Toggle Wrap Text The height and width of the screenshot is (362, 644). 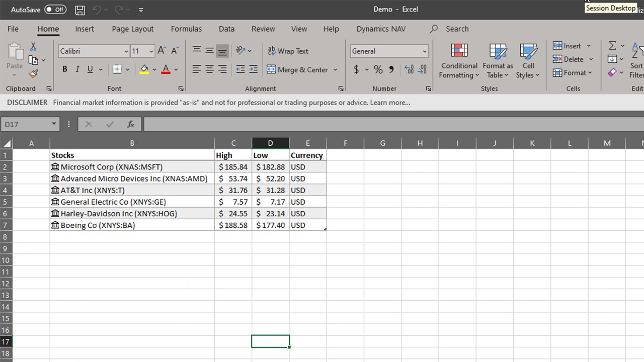click(x=288, y=51)
